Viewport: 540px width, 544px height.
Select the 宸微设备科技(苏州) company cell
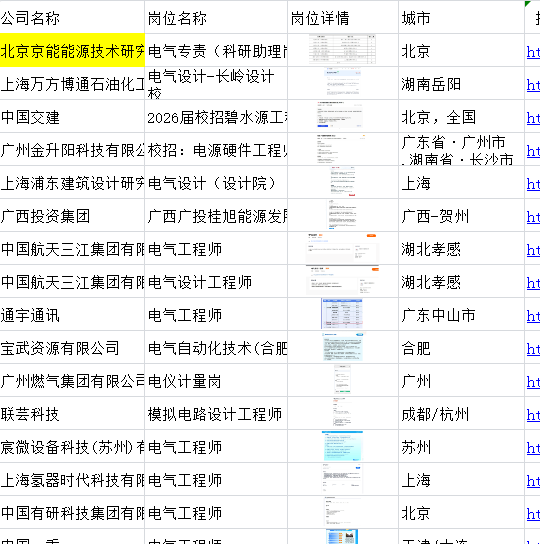(x=72, y=446)
